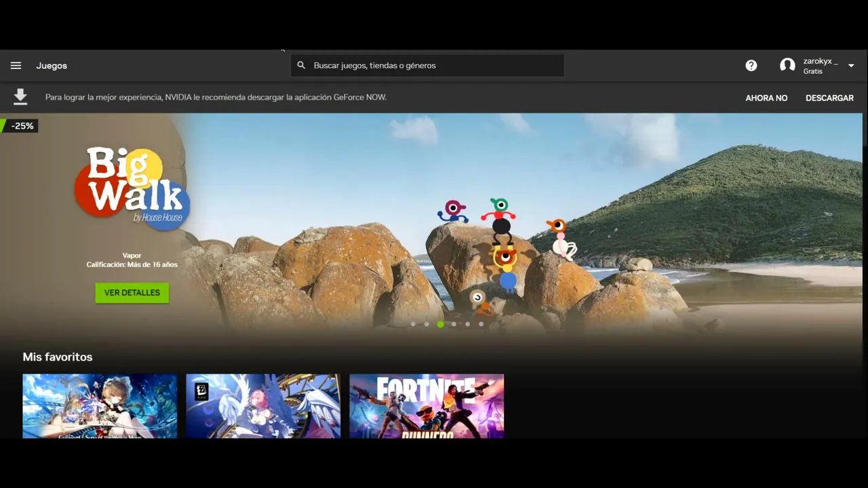The width and height of the screenshot is (868, 488).
Task: Select the fifth carousel dot
Action: (468, 324)
